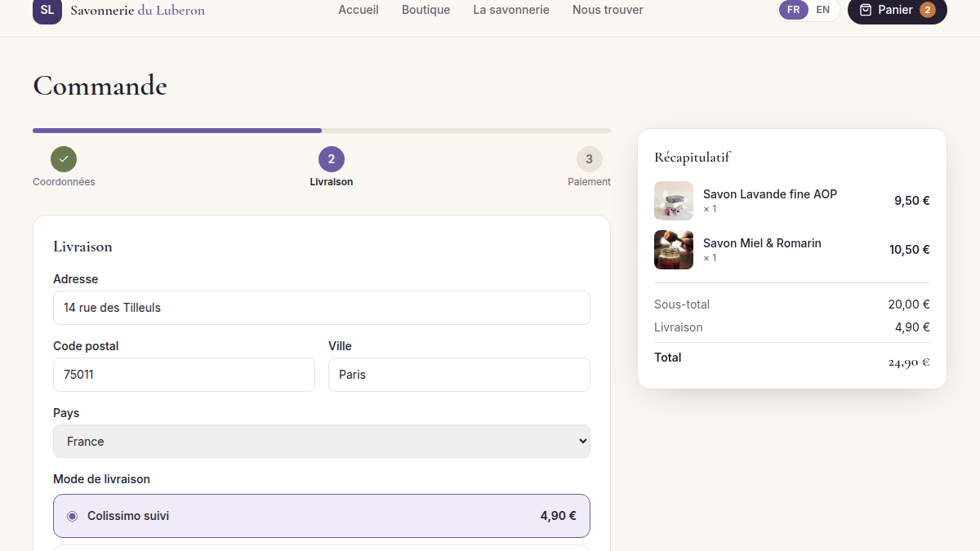Click the step 3 Paiement circle
This screenshot has height=551, width=980.
590,159
